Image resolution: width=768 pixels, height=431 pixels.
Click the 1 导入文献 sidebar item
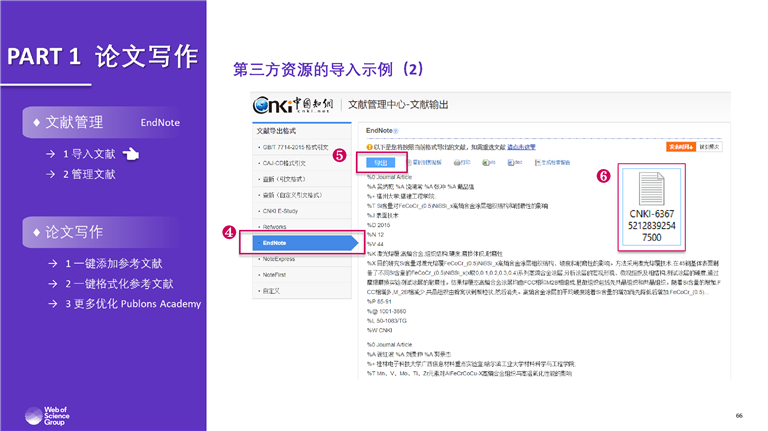89,154
